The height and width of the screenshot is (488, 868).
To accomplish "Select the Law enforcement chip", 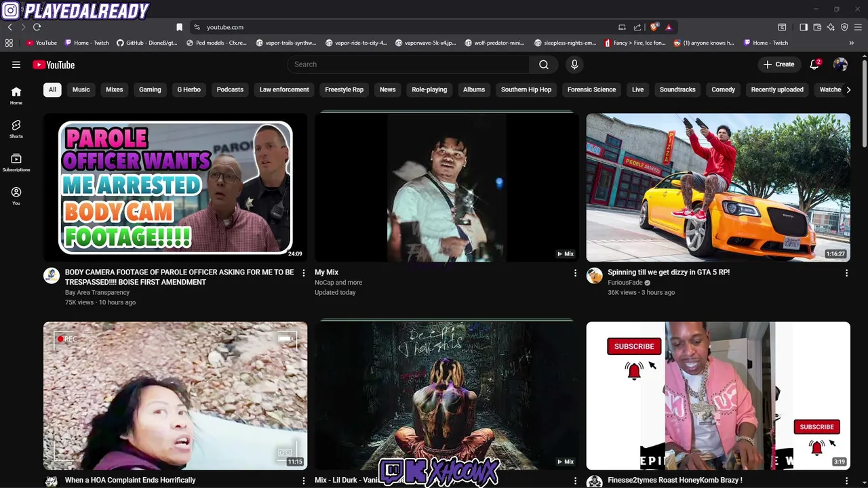I will tap(284, 89).
